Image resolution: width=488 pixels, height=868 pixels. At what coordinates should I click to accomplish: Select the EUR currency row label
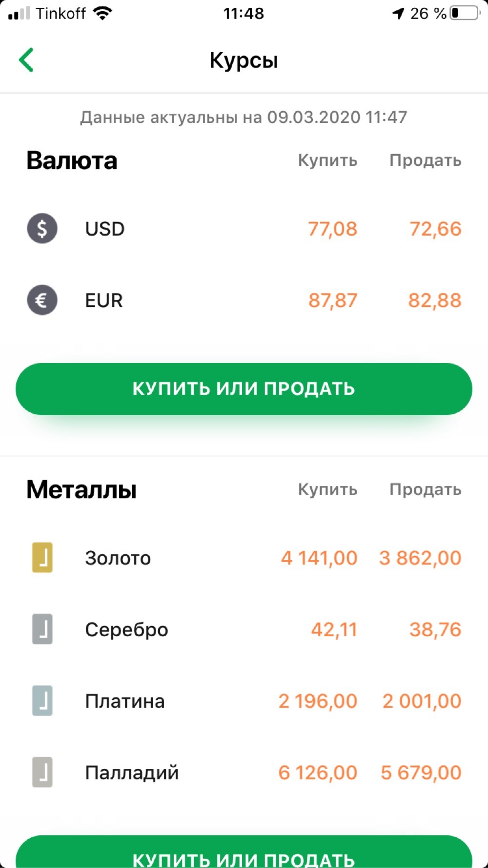click(x=104, y=301)
